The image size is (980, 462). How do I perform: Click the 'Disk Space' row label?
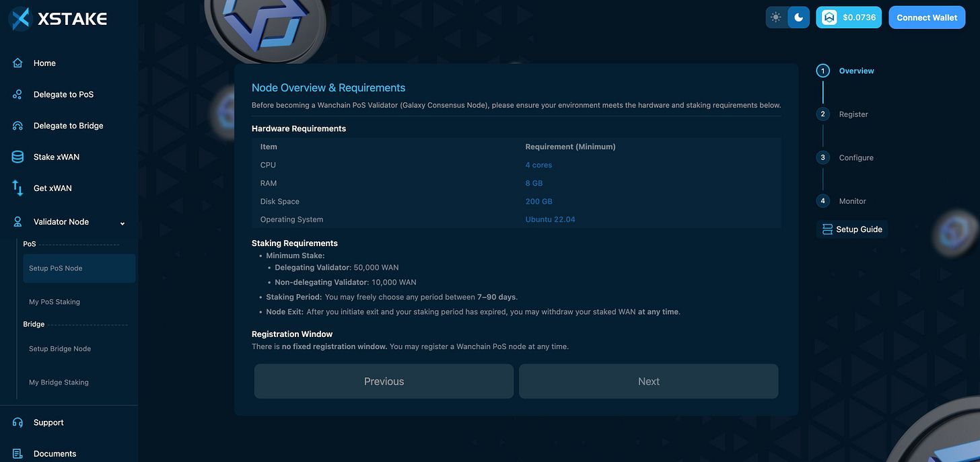tap(279, 201)
